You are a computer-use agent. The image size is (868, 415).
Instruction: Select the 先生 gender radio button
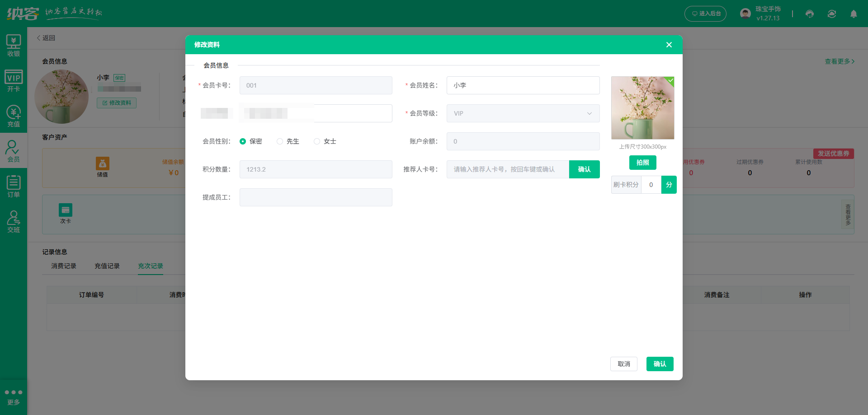pos(280,141)
